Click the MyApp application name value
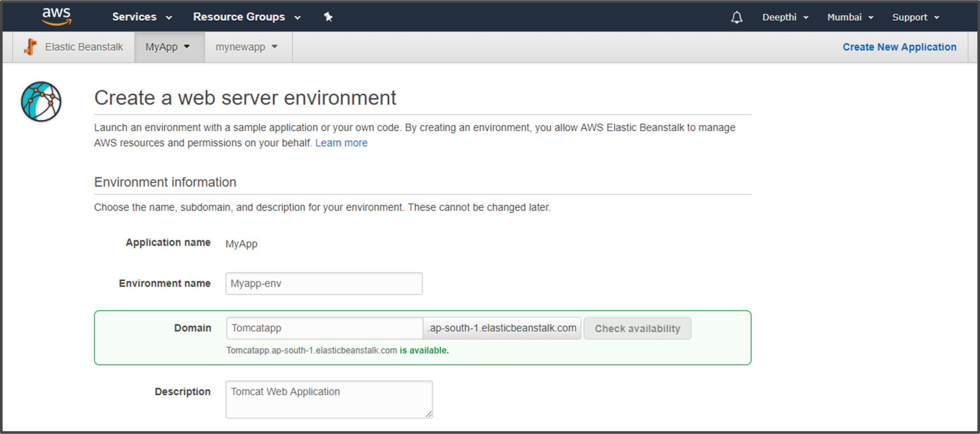Screen dimensions: 980x434 point(241,244)
